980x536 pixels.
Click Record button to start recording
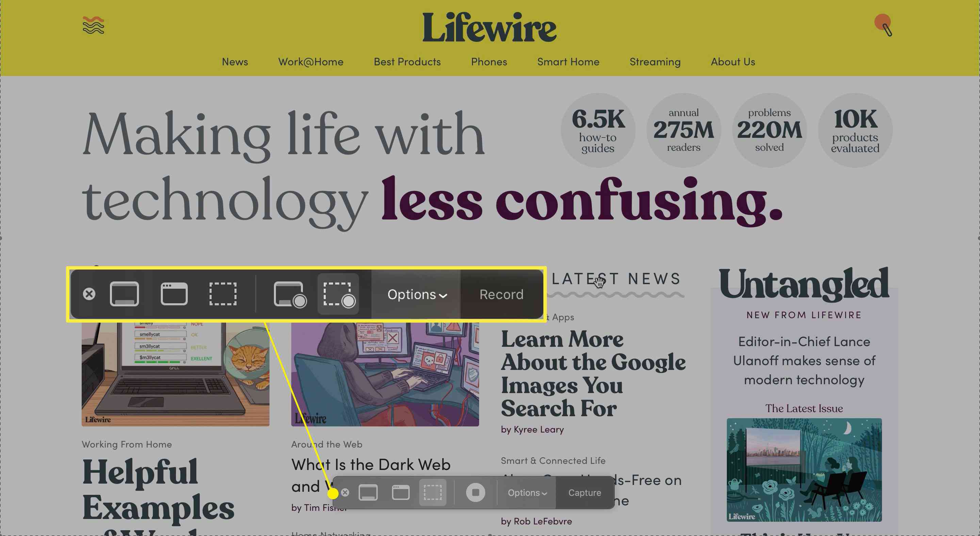(x=500, y=294)
